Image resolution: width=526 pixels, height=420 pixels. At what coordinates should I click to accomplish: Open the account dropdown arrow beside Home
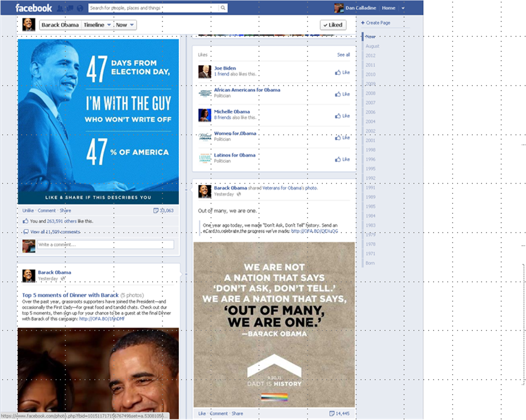[403, 8]
